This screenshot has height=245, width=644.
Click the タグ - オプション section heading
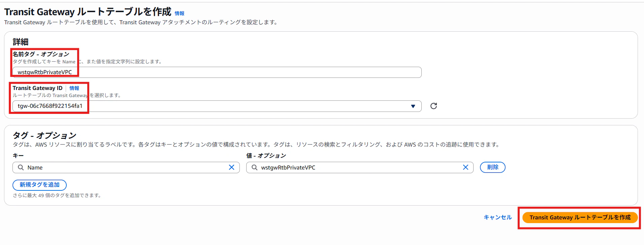pyautogui.click(x=44, y=135)
